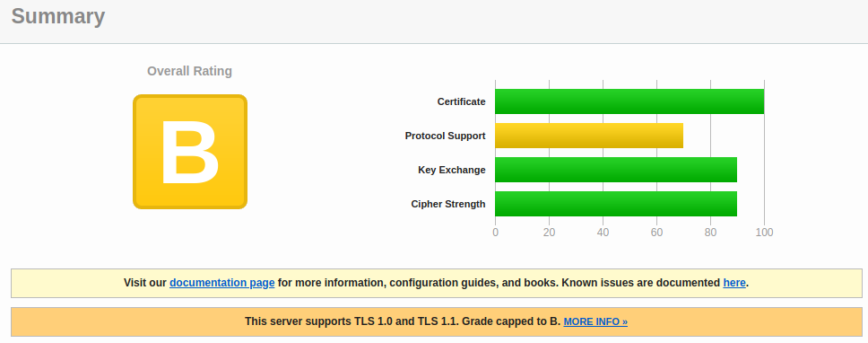Click the Cipher Strength chart label
This screenshot has height=343, width=868.
pos(447,204)
